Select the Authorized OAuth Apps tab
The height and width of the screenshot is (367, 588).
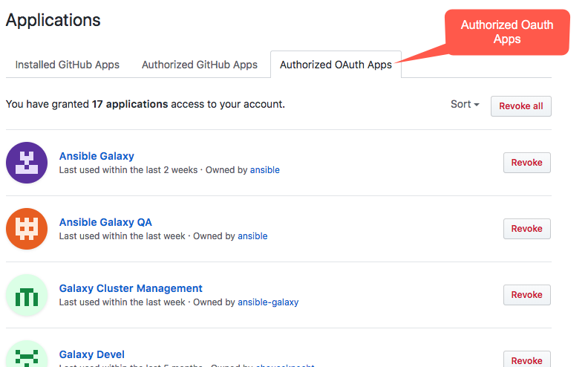point(336,65)
